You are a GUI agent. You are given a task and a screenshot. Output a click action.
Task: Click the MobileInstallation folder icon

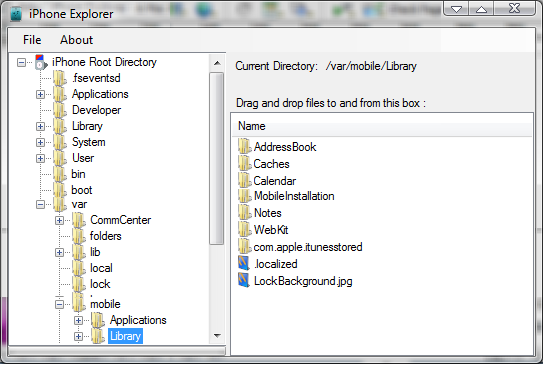pyautogui.click(x=245, y=196)
